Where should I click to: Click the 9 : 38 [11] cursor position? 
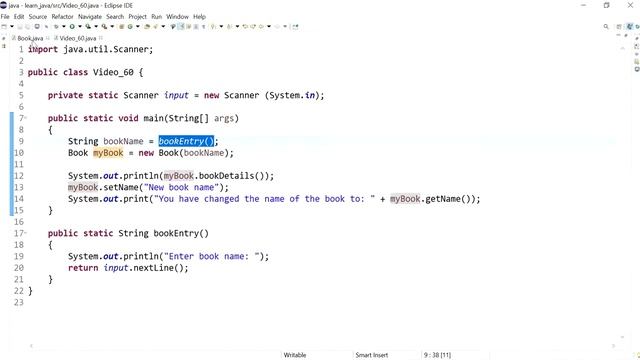(437, 355)
